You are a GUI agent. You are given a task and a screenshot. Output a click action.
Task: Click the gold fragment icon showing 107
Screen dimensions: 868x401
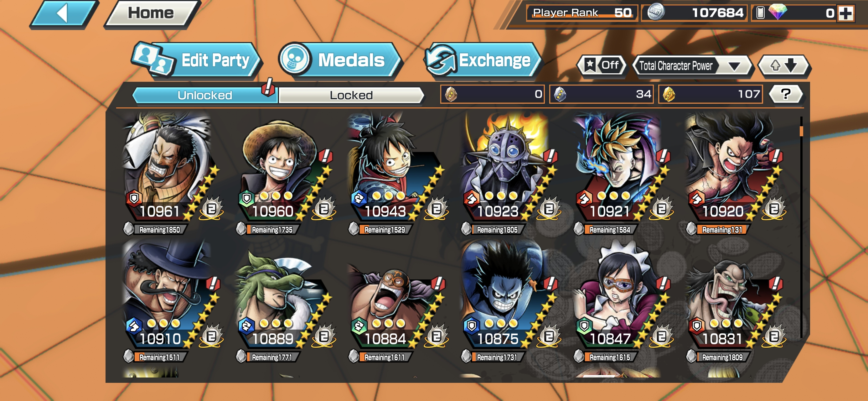click(669, 94)
